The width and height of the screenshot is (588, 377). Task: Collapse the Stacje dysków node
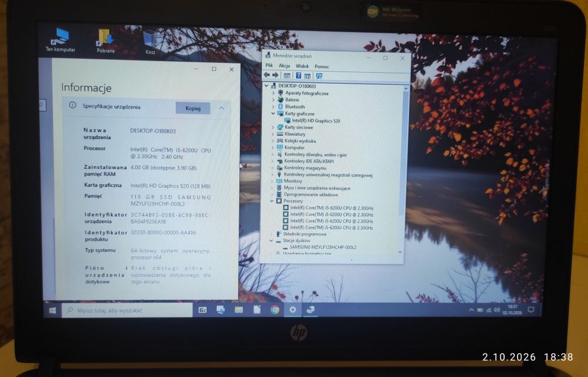(272, 240)
